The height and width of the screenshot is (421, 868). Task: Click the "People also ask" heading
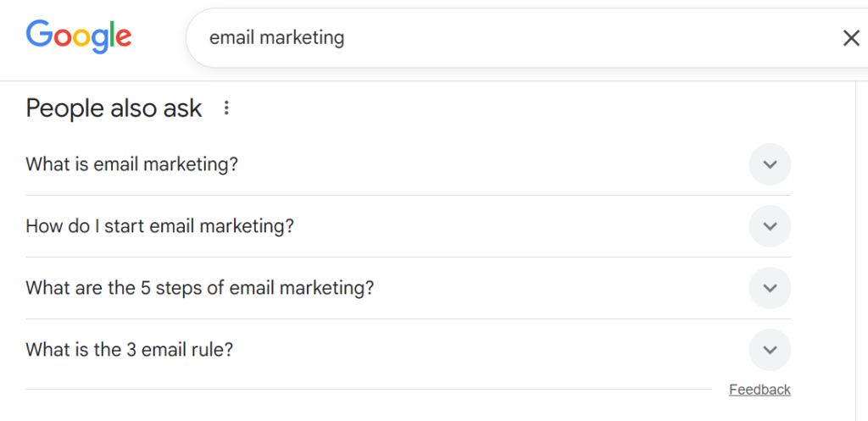click(114, 108)
